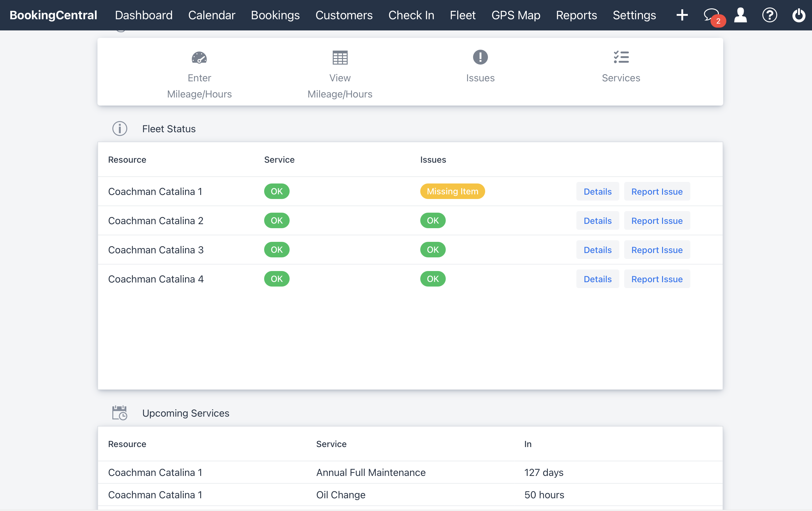
Task: Open the GPS Map page
Action: pos(516,15)
